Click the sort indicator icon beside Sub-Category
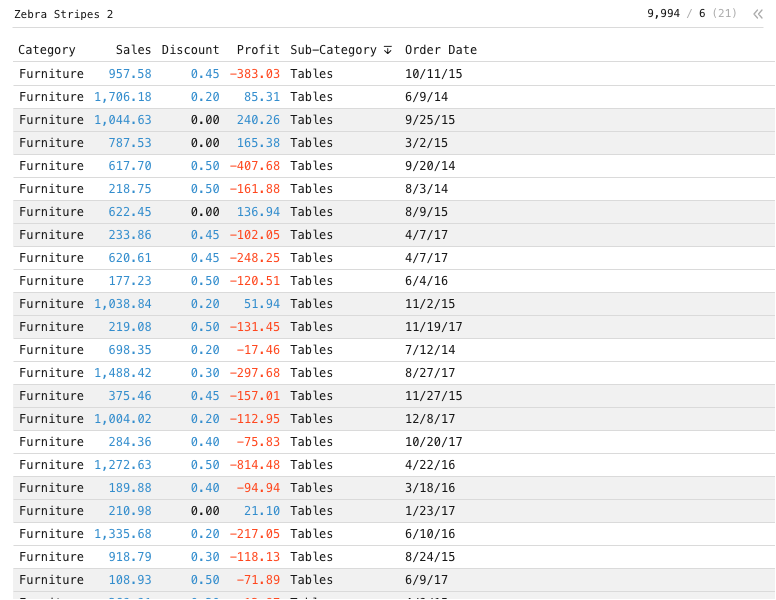Screen dimensions: 776x600 (x=388, y=50)
